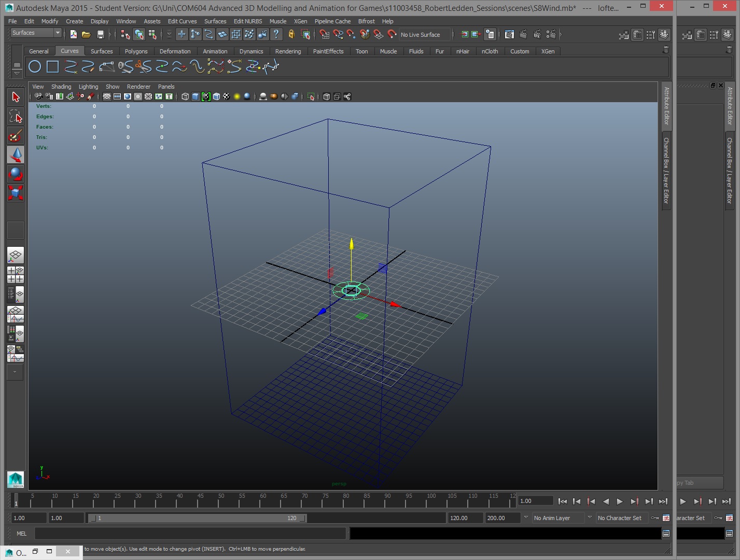Toggle X-ray display in the panel toolbar
The height and width of the screenshot is (560, 740).
point(326,96)
